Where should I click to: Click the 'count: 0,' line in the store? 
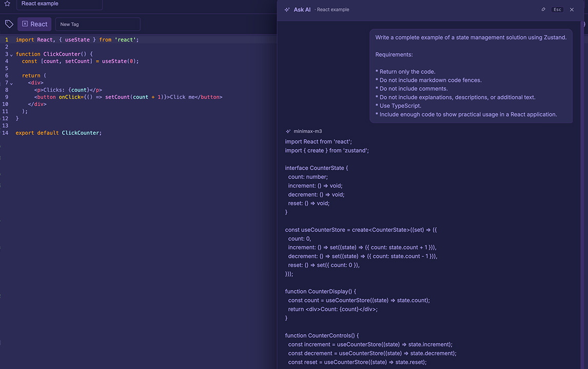[300, 239]
